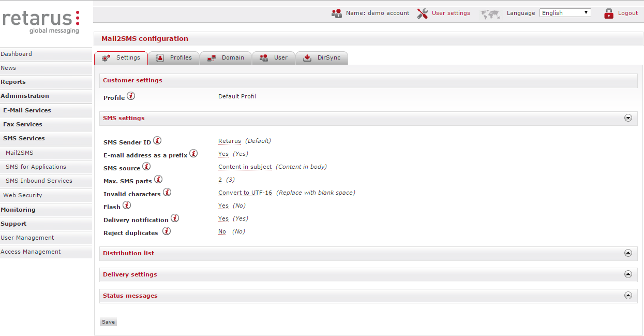The height and width of the screenshot is (336, 644).
Task: Click the SMS Sender ID info icon
Action: click(157, 140)
